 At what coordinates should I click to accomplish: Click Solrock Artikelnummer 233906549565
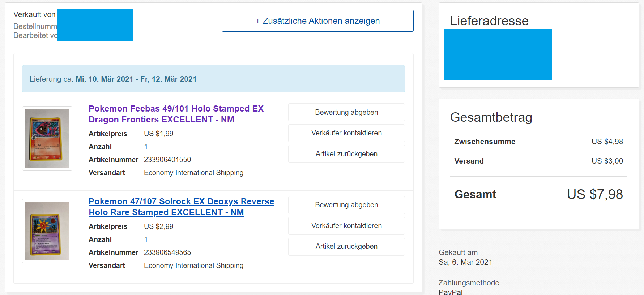167,252
